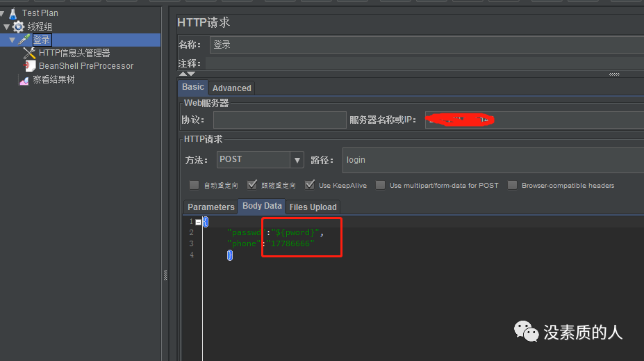Enable Use multipart/form-data for POST
The image size is (644, 361).
(x=380, y=185)
